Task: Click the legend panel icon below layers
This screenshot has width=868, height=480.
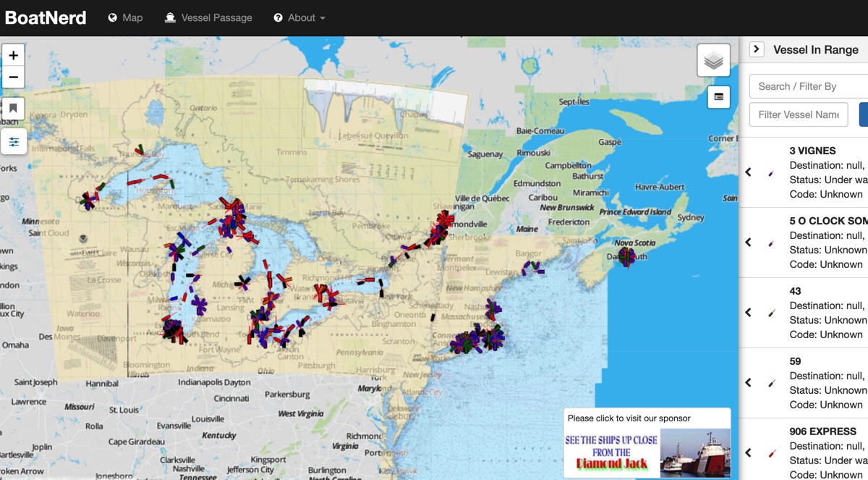Action: coord(718,97)
